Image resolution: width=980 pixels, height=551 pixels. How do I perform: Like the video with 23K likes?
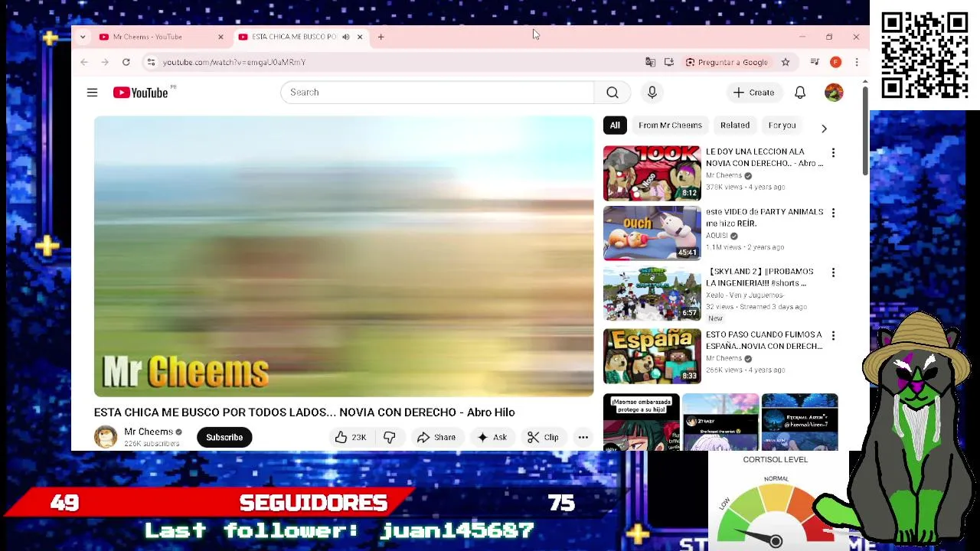351,437
